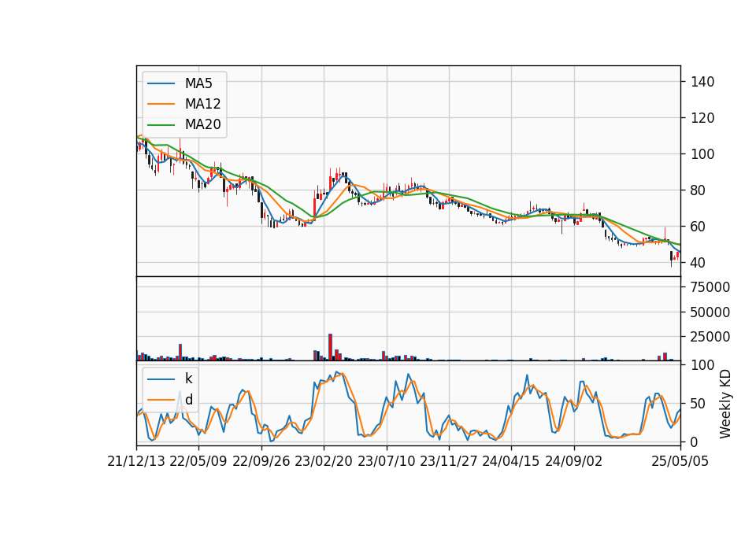The image size is (756, 543).
Task: Click the k legend label
Action: point(188,379)
